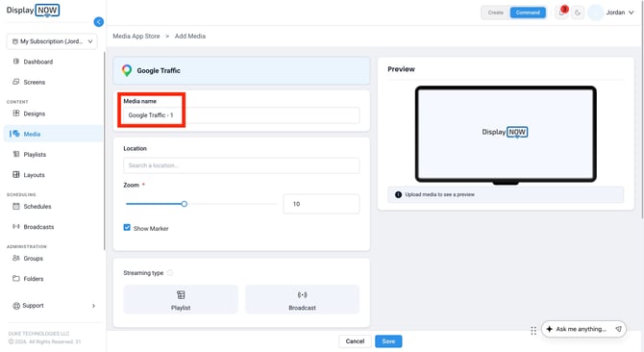Click the Groups people icon
The height and width of the screenshot is (352, 644).
click(x=16, y=258)
